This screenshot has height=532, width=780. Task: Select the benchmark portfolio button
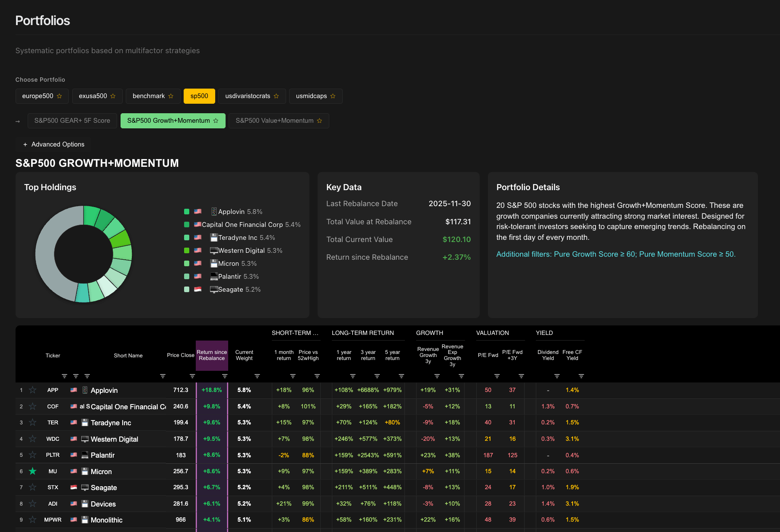coord(149,96)
